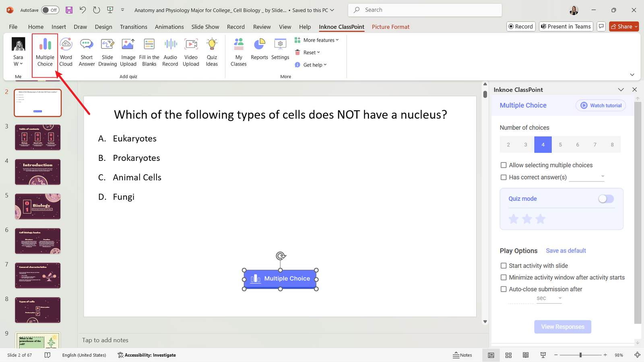Open the Reset dropdown
This screenshot has width=644, height=362.
308,53
